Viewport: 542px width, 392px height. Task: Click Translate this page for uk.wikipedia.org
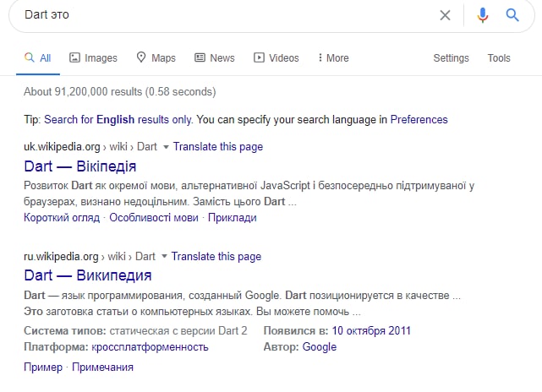(218, 147)
